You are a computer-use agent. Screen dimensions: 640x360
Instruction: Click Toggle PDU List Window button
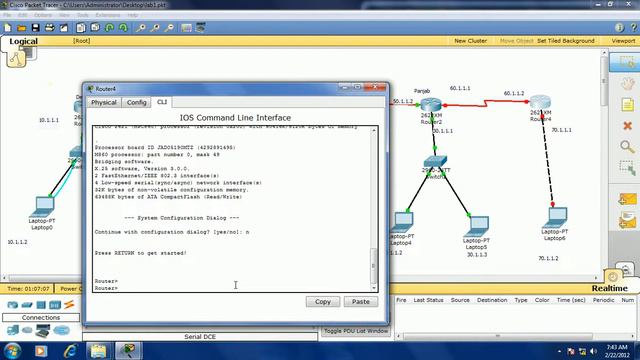[356, 331]
